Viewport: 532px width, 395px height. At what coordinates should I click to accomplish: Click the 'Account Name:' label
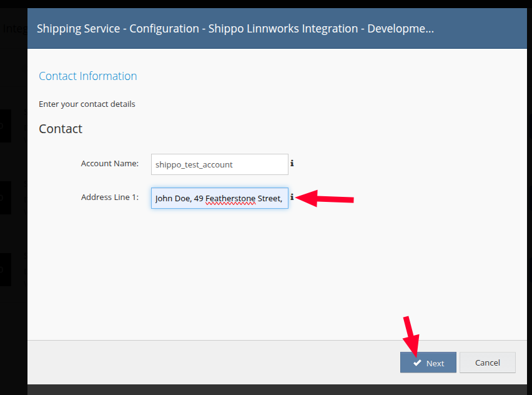click(110, 163)
